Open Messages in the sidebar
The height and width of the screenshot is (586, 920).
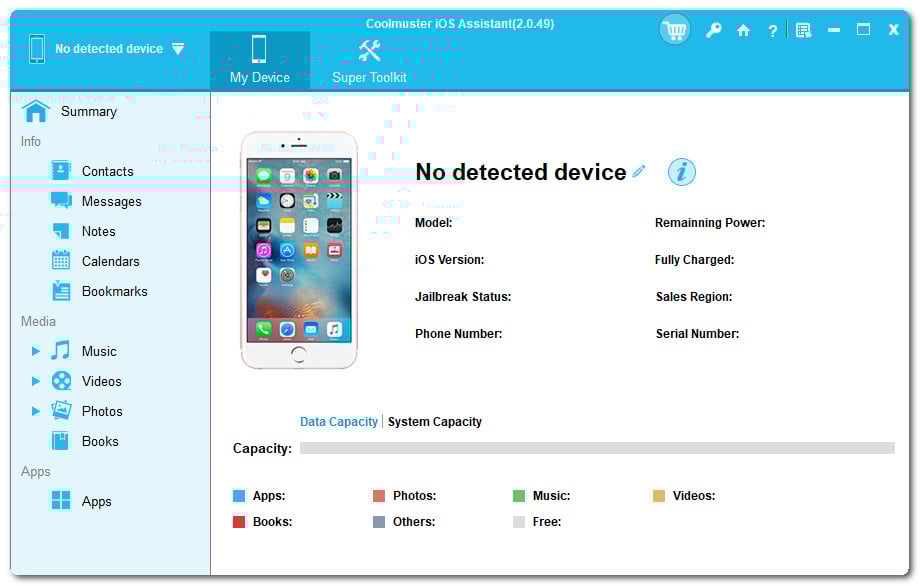coord(111,201)
